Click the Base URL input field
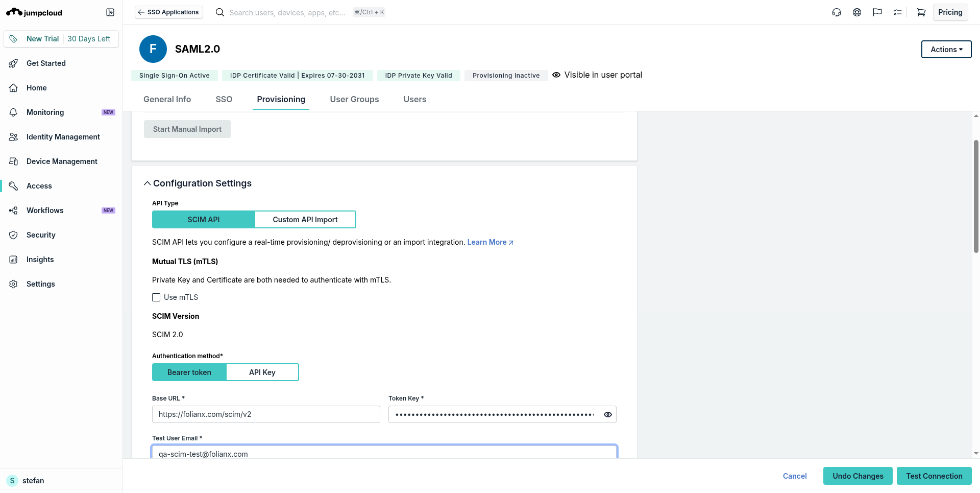 coord(266,414)
